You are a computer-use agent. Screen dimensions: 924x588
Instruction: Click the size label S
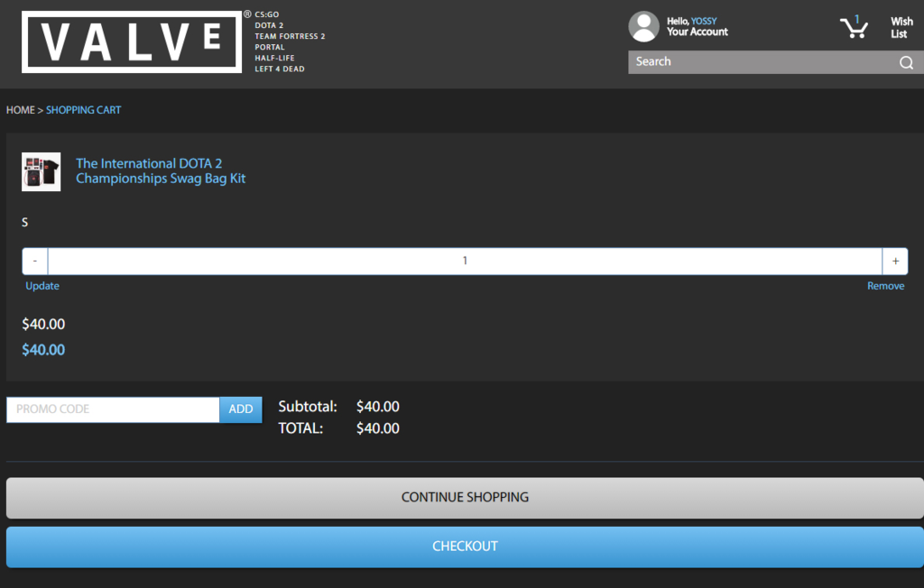(24, 222)
